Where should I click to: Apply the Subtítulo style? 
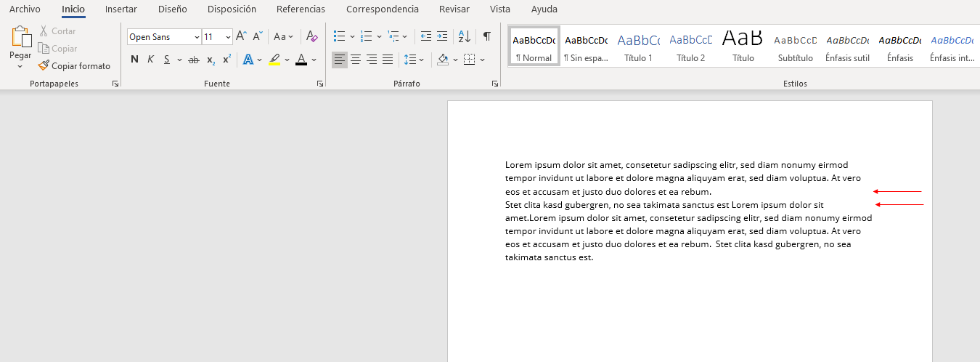pos(795,47)
